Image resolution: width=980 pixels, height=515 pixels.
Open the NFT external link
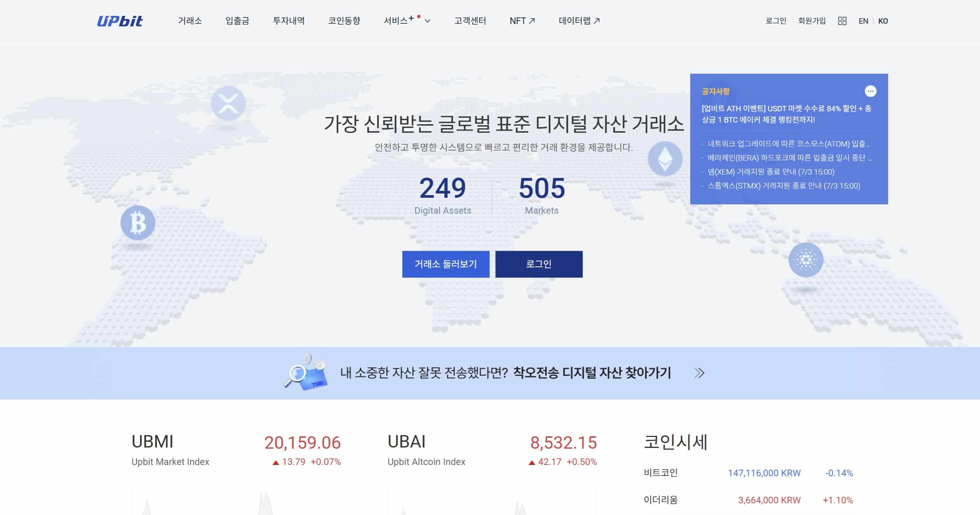[522, 21]
